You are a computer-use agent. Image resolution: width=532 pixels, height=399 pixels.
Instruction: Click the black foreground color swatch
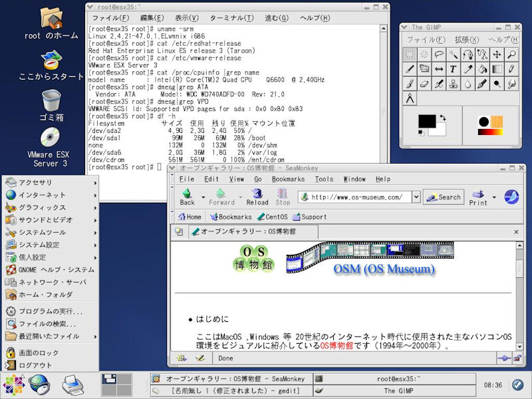(427, 121)
